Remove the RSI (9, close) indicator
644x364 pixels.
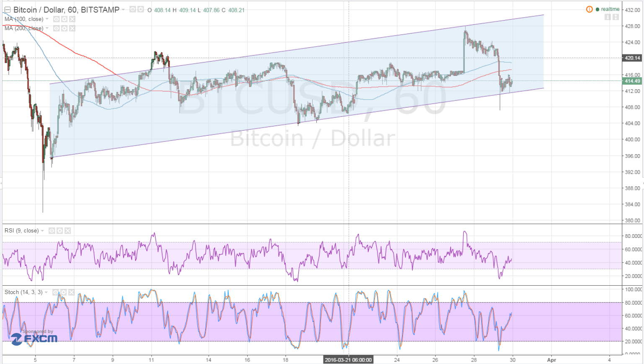[x=67, y=231]
